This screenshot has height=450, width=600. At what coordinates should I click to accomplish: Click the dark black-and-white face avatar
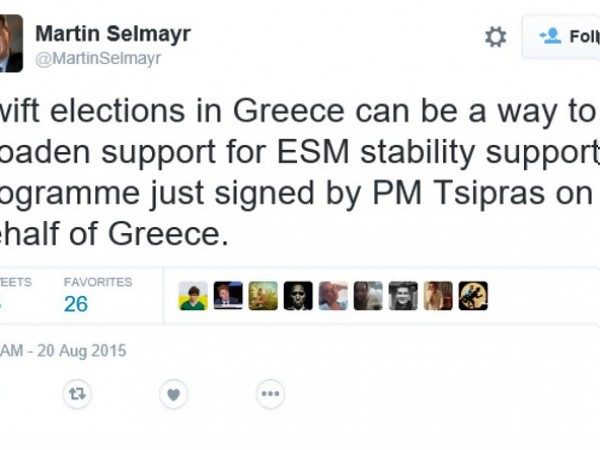coord(298,296)
